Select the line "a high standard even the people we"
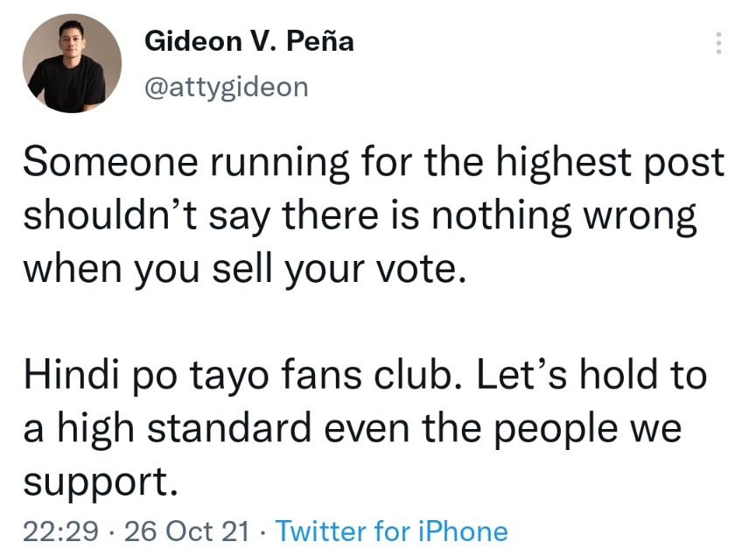Screen dimensions: 756x556 (353, 428)
